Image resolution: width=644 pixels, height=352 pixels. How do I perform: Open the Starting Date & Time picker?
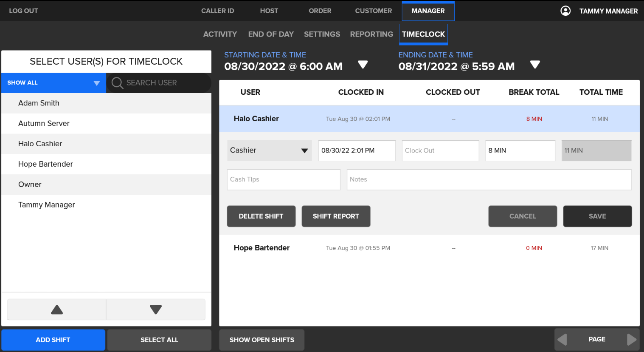[363, 64]
